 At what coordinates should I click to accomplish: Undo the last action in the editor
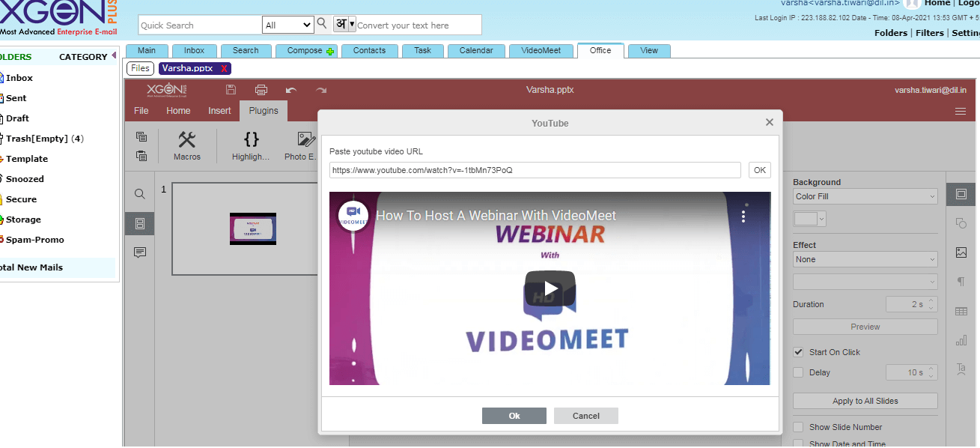click(x=291, y=90)
